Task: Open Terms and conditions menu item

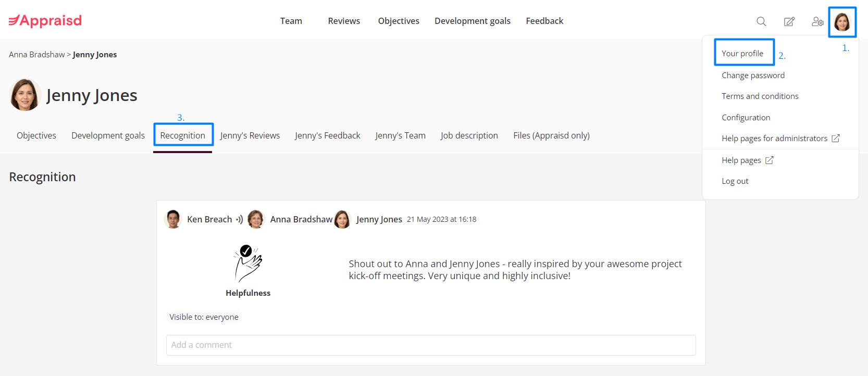Action: pos(760,96)
